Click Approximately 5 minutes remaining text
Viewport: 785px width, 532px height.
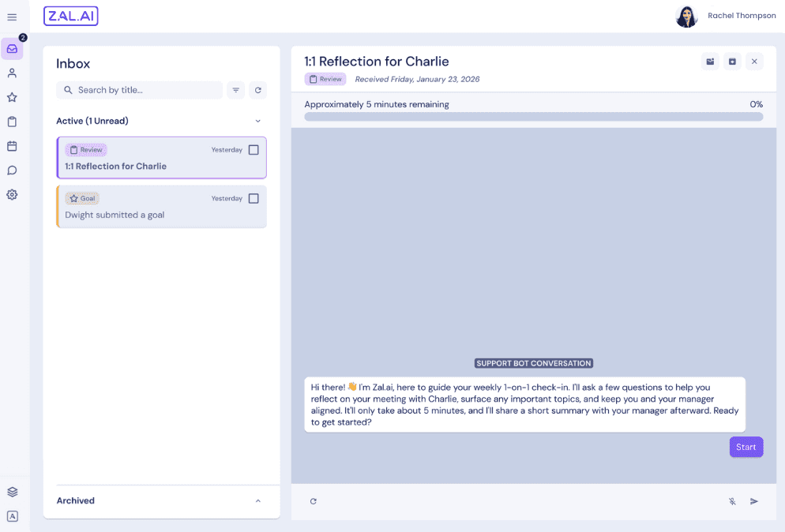pos(377,105)
